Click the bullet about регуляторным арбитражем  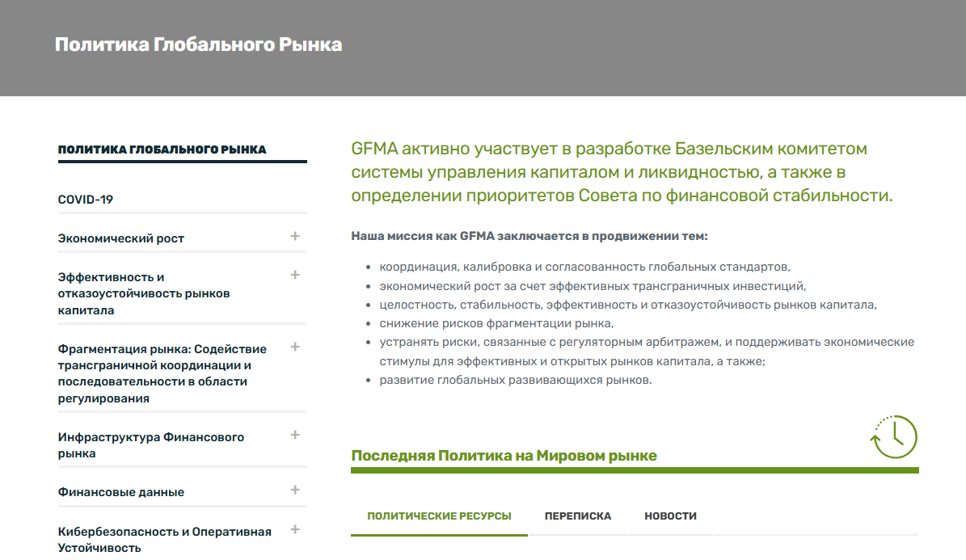(647, 352)
